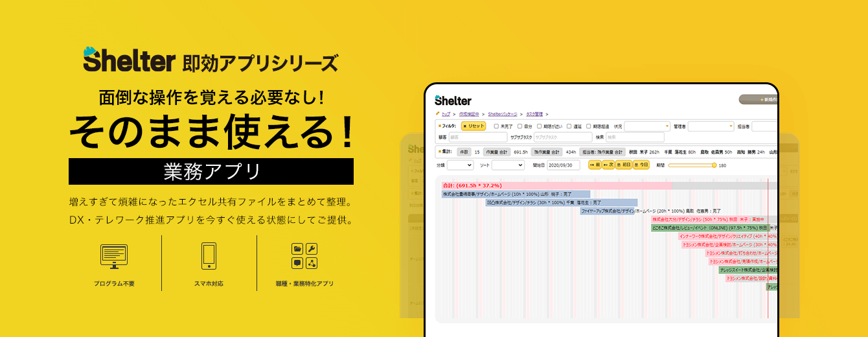Click the x icon beside フィルタ label
Viewport: 868px width, 337px height.
click(440, 126)
